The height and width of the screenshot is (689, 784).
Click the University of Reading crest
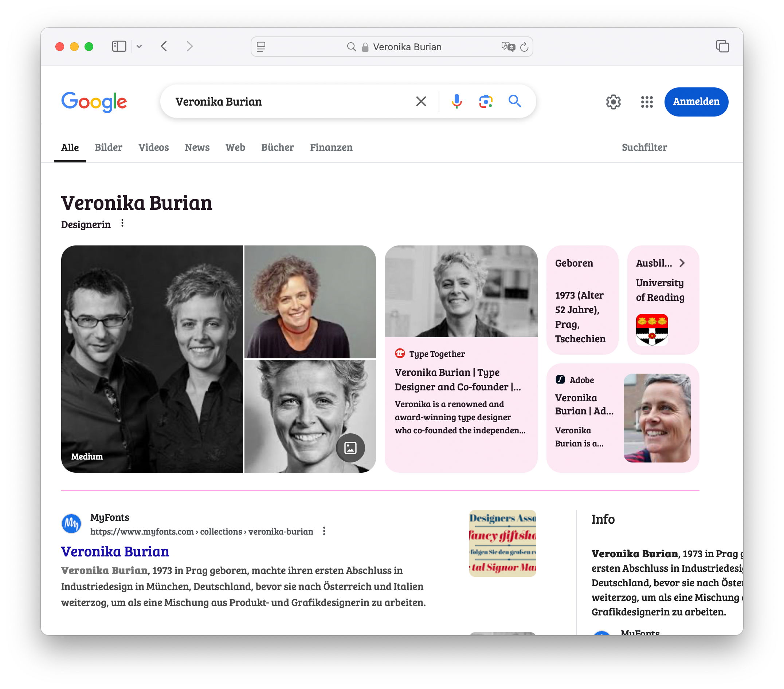coord(652,330)
